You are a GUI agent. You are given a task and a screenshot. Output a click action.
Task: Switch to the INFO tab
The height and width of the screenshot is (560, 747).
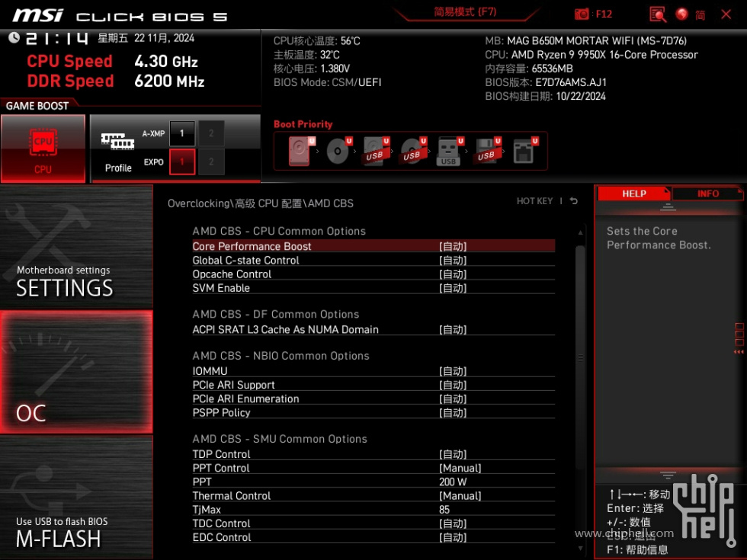pos(708,194)
